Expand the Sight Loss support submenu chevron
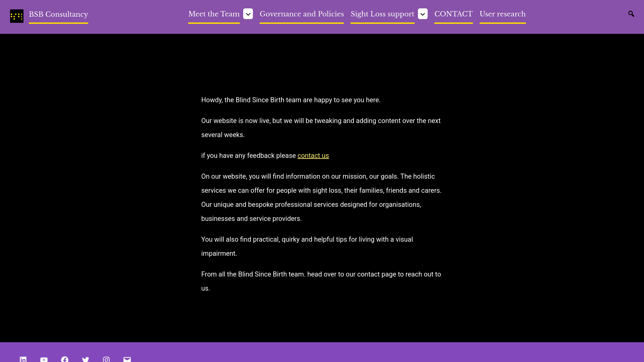The width and height of the screenshot is (644, 362). (423, 14)
